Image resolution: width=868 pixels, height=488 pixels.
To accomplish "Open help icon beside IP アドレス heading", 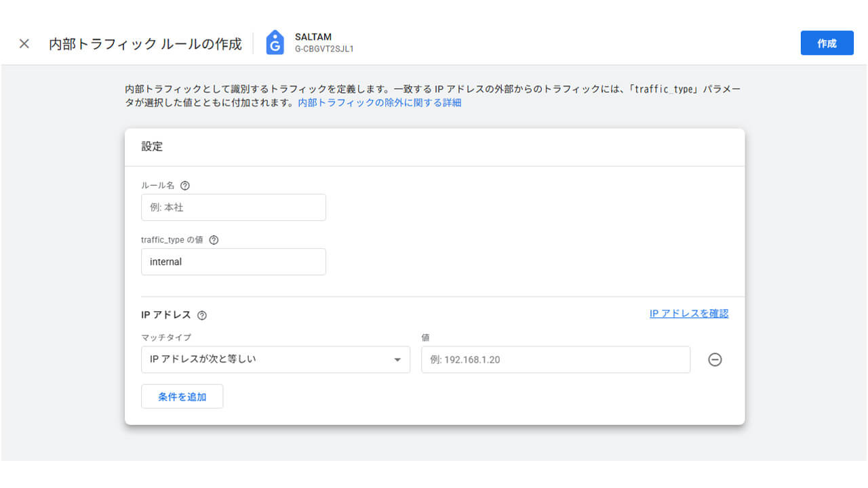I will [x=201, y=315].
